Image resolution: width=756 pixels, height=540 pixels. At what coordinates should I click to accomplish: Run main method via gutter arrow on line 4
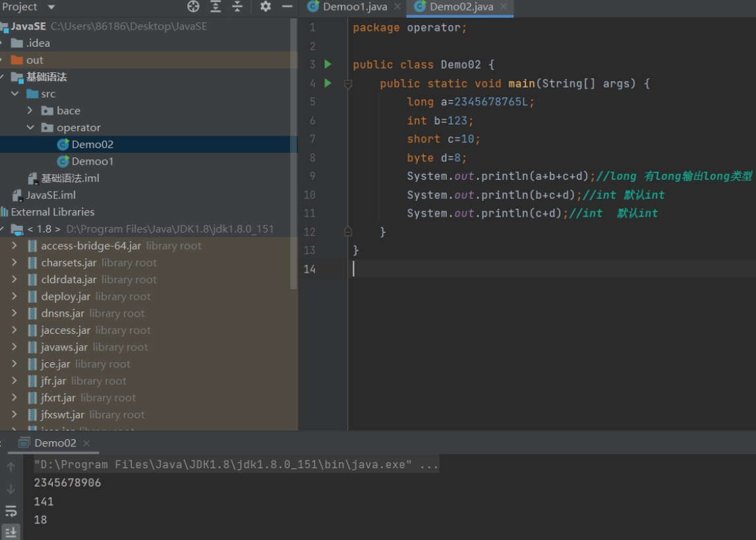pos(328,83)
